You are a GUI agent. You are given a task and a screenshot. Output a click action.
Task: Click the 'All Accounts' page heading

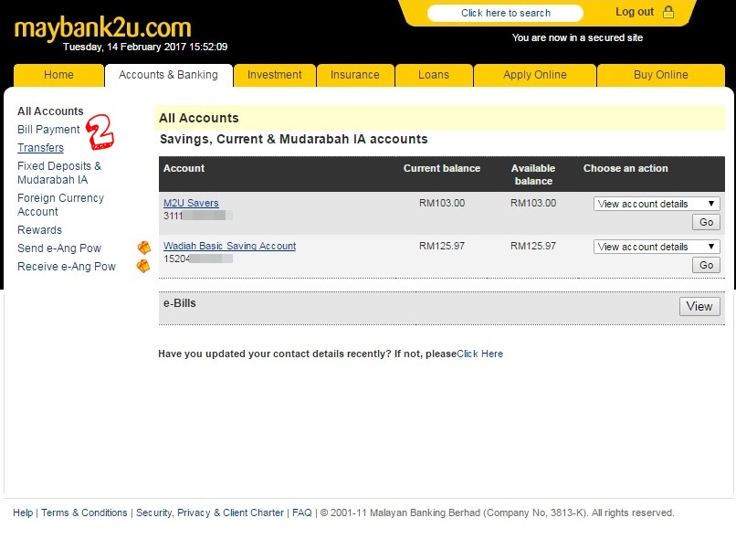199,118
